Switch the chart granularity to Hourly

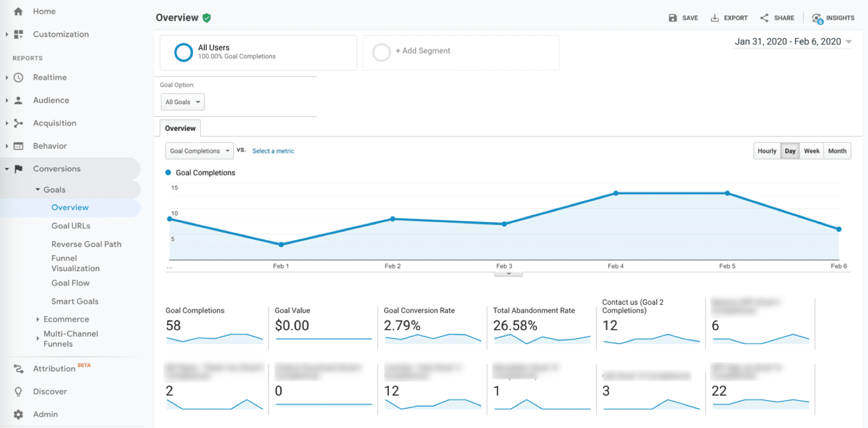click(766, 150)
